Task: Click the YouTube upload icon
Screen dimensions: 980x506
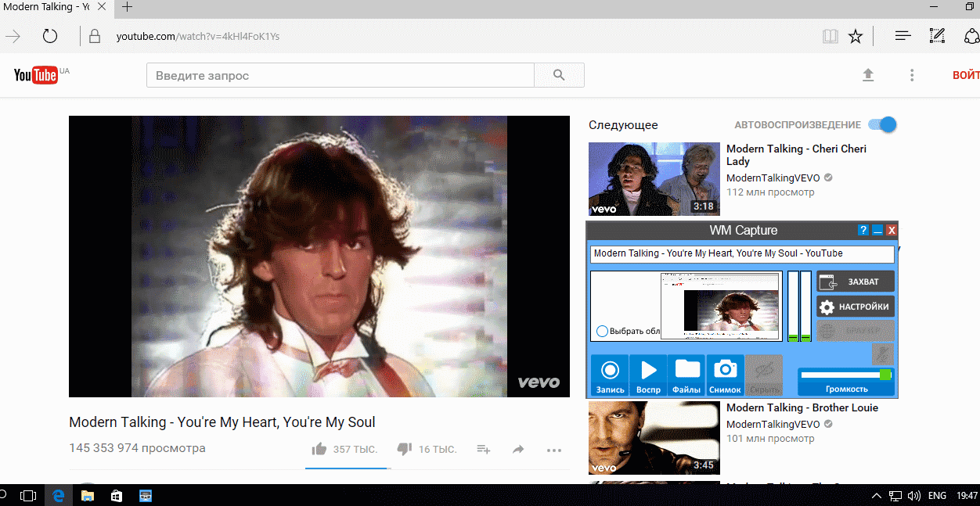Action: click(867, 75)
